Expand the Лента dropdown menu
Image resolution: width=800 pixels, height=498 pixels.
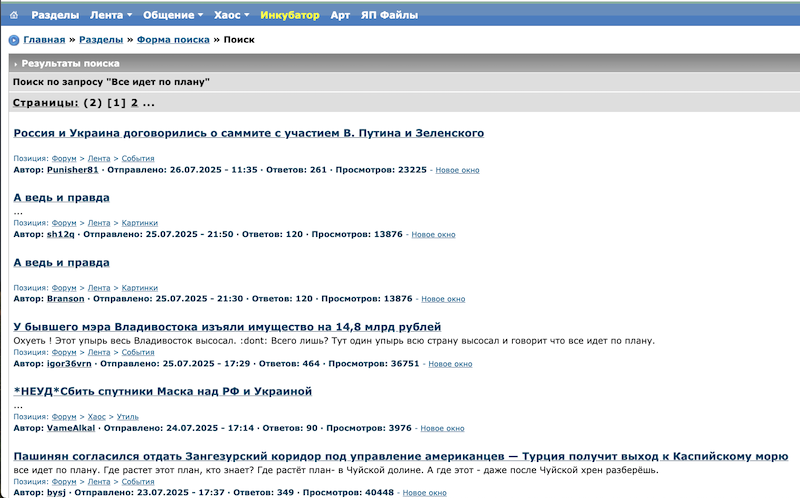pyautogui.click(x=111, y=15)
